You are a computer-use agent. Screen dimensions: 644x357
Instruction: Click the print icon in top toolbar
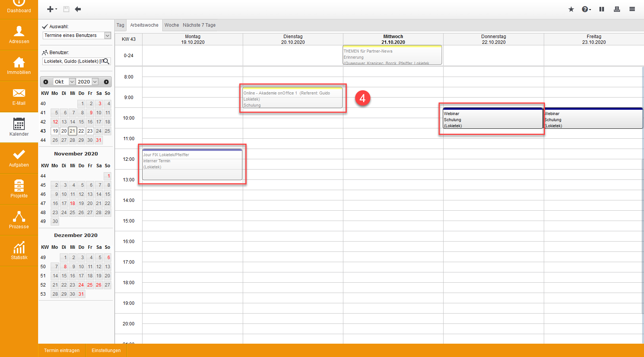coord(617,9)
